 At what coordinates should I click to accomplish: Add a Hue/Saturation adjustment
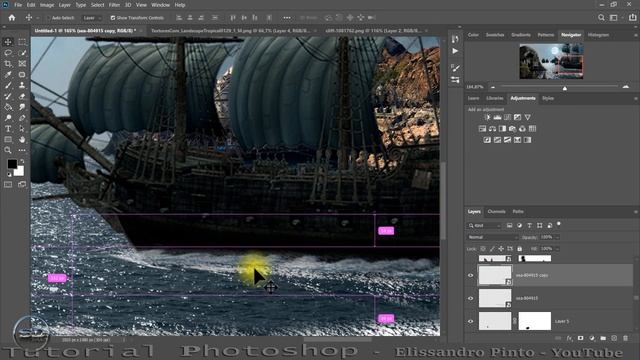tap(482, 129)
